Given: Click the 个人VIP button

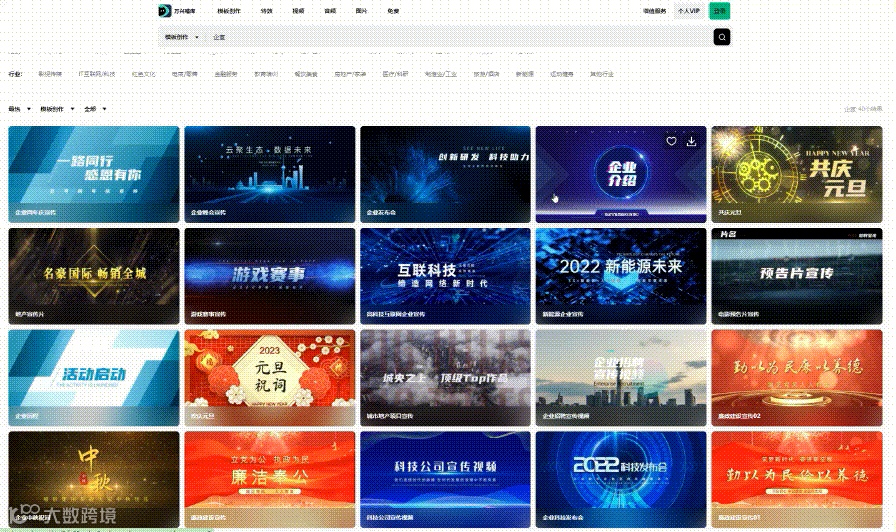Looking at the screenshot, I should pos(689,11).
